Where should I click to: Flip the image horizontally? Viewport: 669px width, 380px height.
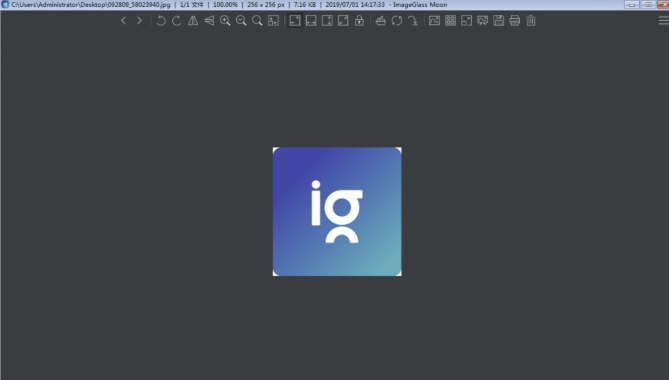click(x=193, y=20)
